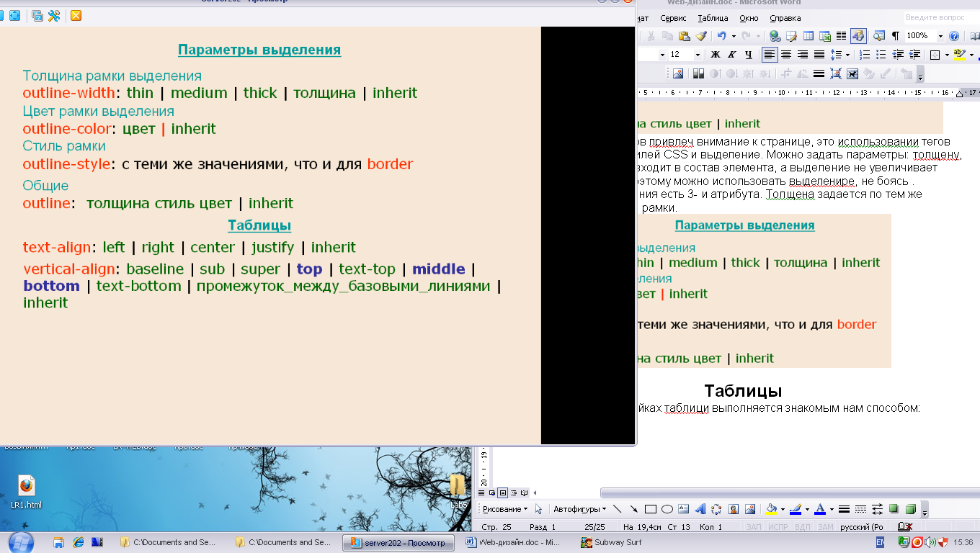The height and width of the screenshot is (553, 980).
Task: Toggle align right in Word
Action: (x=803, y=55)
